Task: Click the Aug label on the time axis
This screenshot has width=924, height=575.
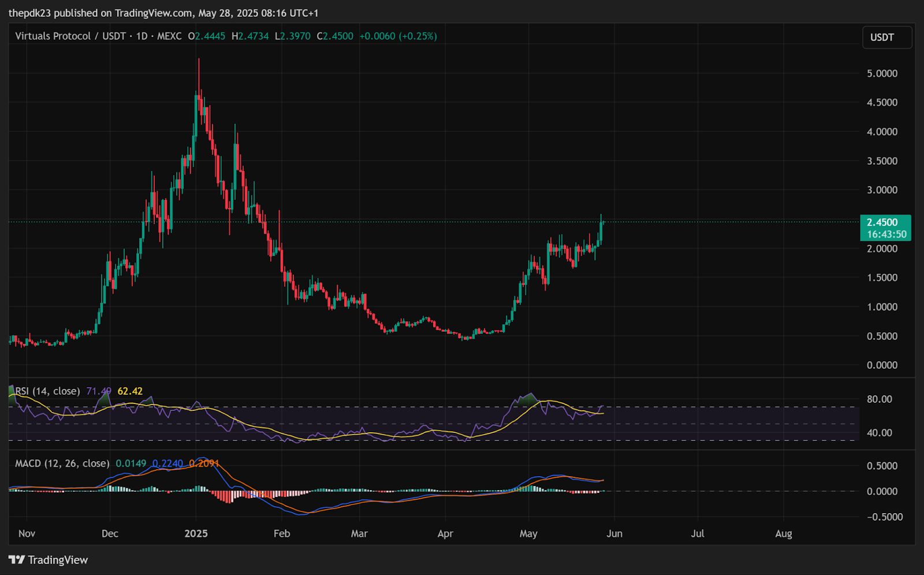Action: click(x=784, y=533)
